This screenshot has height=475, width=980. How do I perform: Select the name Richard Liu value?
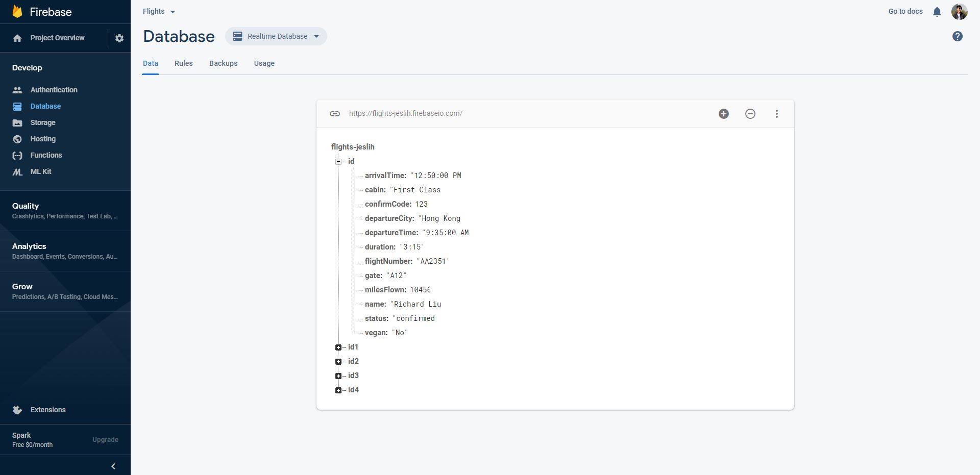click(x=416, y=304)
